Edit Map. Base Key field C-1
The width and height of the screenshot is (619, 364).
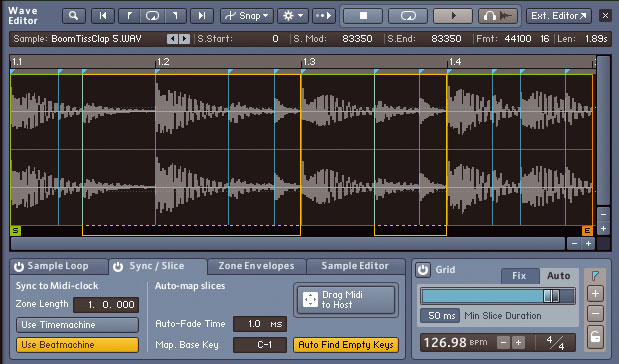260,345
